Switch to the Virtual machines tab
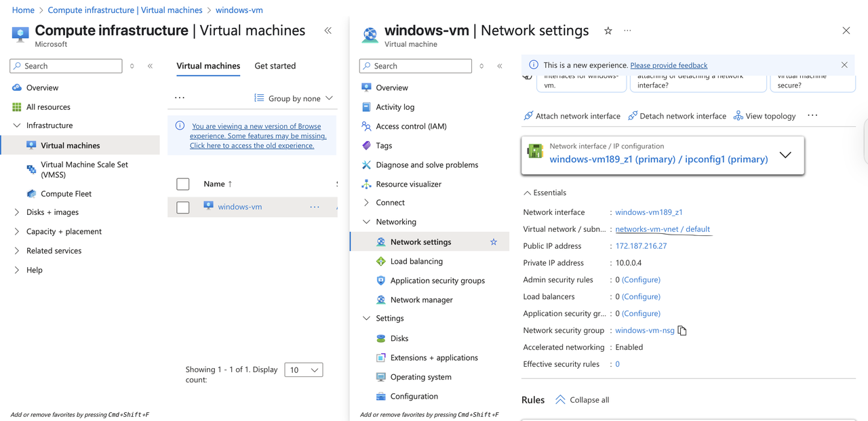 coord(208,66)
